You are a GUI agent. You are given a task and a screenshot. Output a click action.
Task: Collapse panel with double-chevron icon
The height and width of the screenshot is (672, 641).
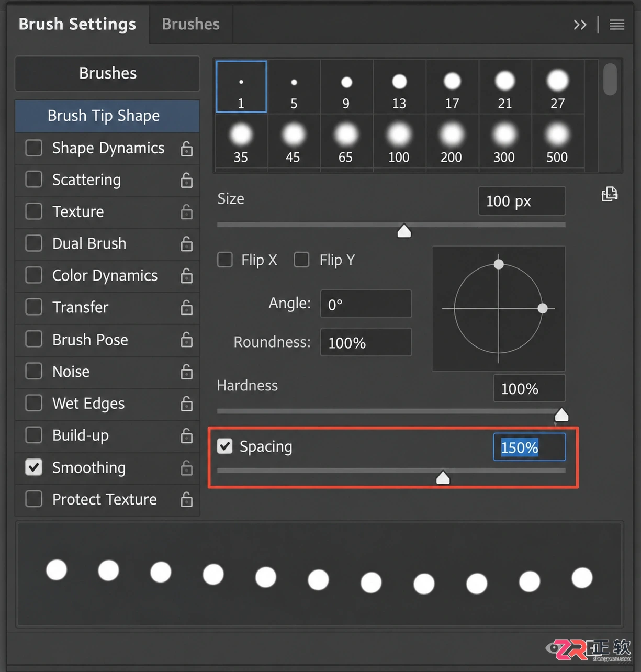point(580,25)
